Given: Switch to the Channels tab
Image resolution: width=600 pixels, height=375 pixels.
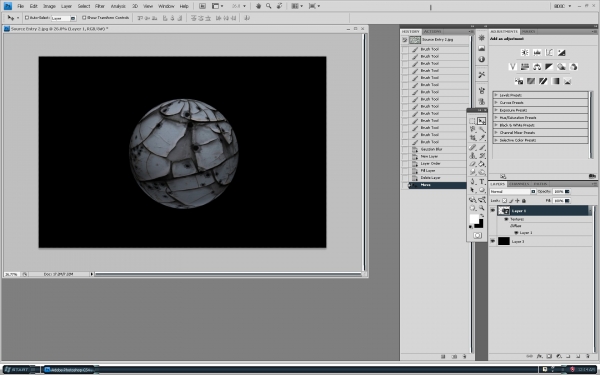Looking at the screenshot, I should (x=519, y=184).
